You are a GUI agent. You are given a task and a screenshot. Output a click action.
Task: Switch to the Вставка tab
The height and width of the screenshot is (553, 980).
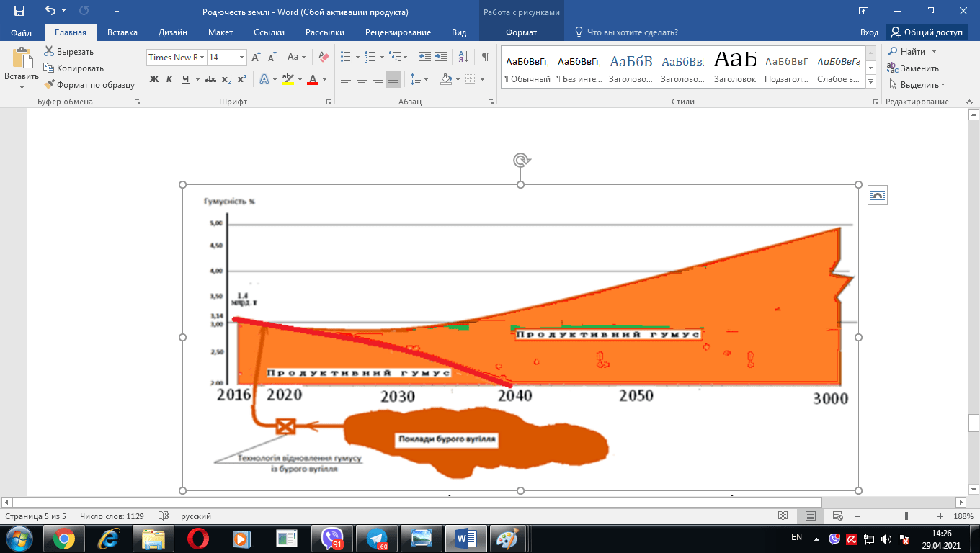(x=122, y=32)
